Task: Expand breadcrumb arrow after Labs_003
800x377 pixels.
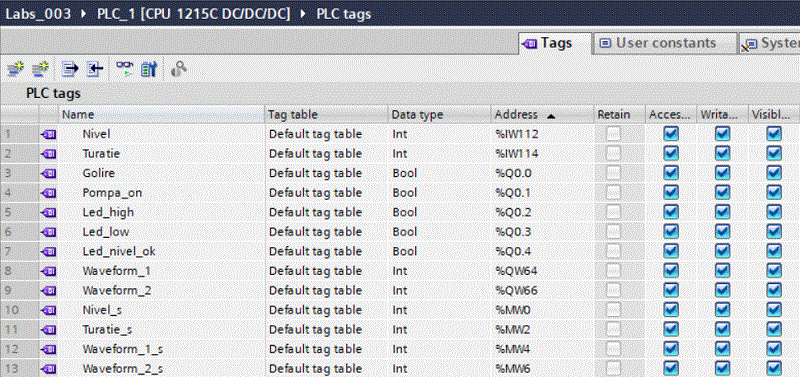Action: [84, 14]
